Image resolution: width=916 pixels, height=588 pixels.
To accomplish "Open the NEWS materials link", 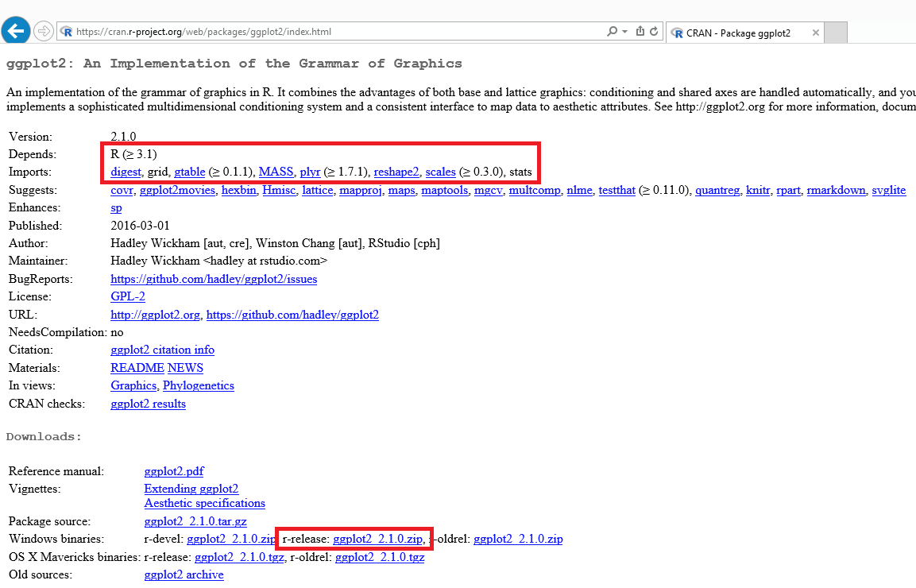I will tap(185, 368).
